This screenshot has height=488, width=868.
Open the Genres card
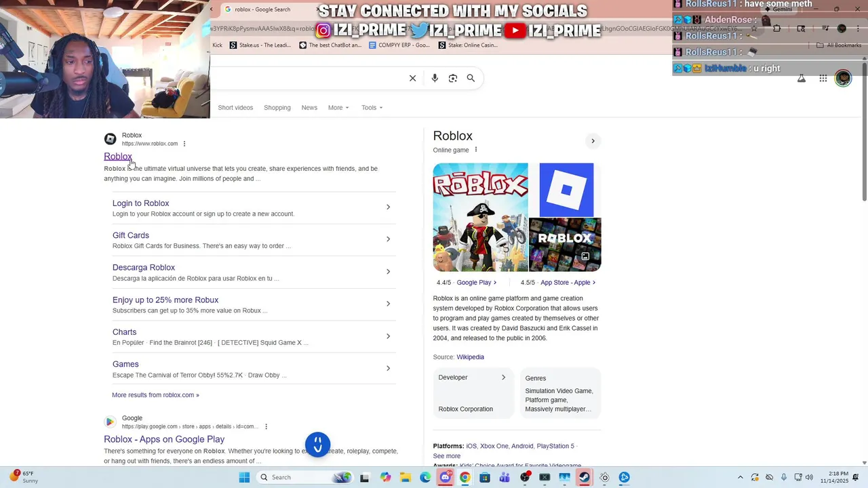pos(560,392)
